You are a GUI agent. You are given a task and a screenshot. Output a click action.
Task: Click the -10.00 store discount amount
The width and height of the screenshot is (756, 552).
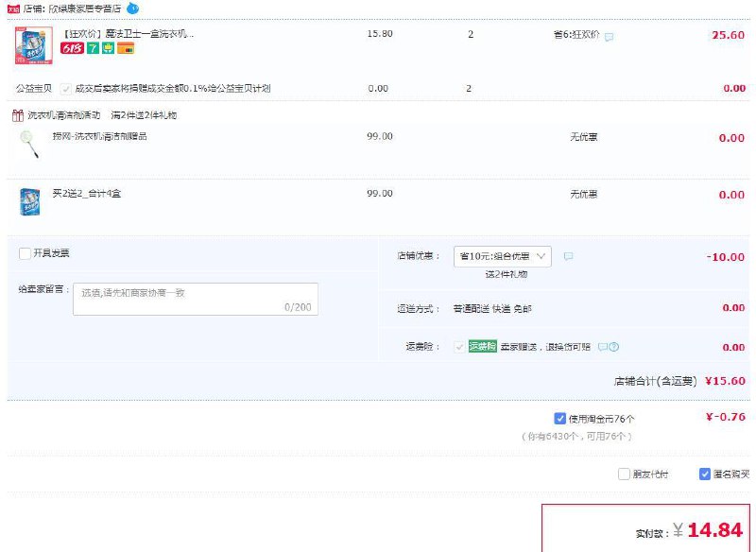(726, 257)
